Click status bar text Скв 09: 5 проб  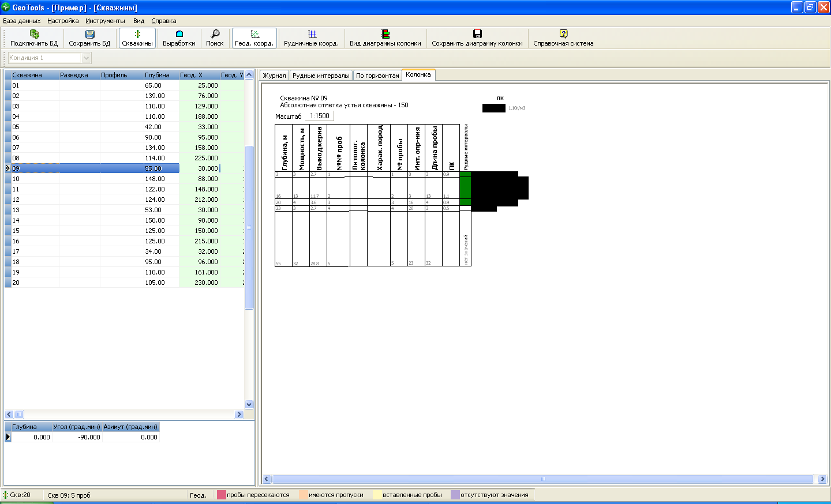click(69, 495)
